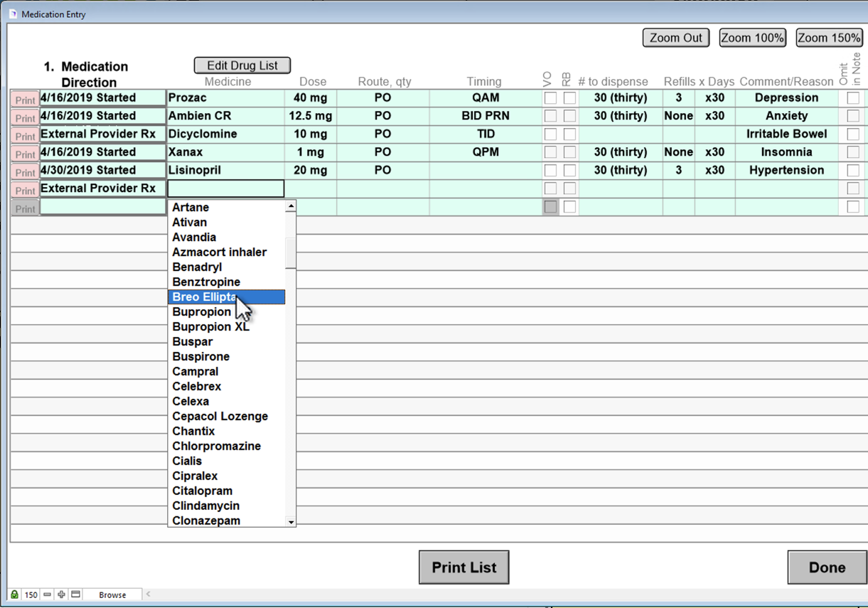Screen dimensions: 868x608
Task: Click the Edit Drug List button
Action: point(242,65)
